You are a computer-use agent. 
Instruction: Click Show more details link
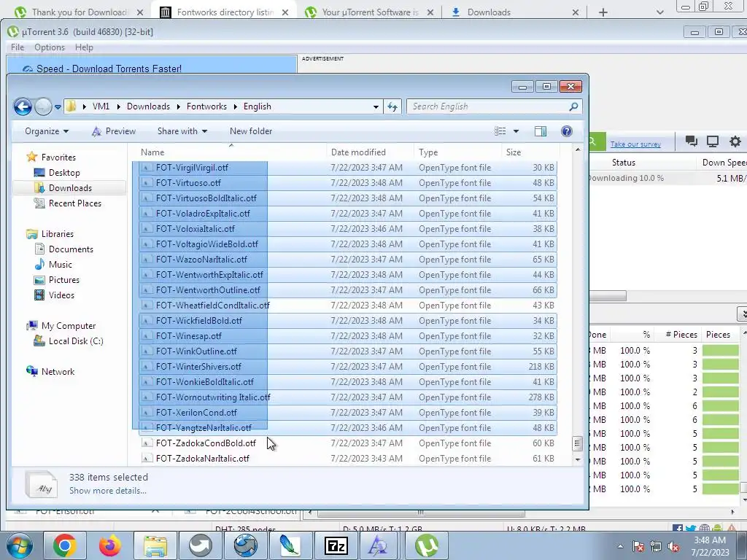point(108,491)
